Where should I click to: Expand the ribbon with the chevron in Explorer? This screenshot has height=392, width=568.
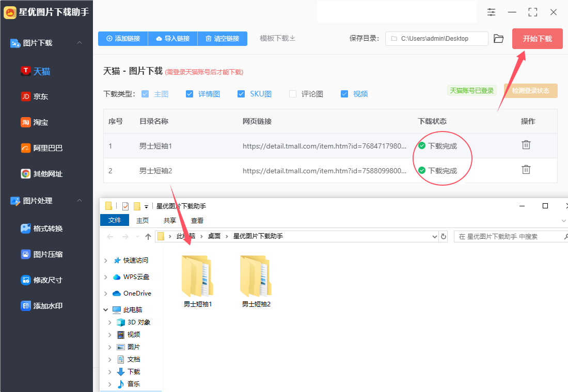click(x=564, y=220)
